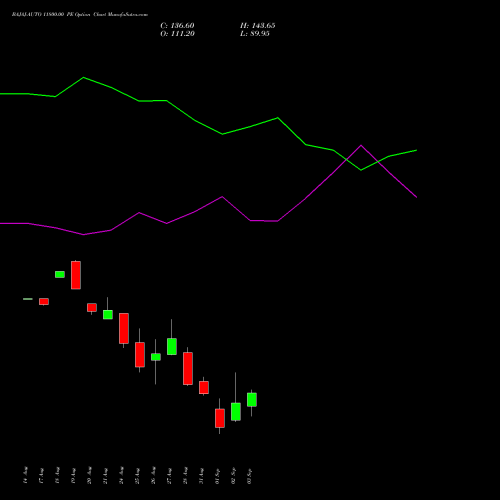Click the high price value H: 143.65

(x=258, y=26)
